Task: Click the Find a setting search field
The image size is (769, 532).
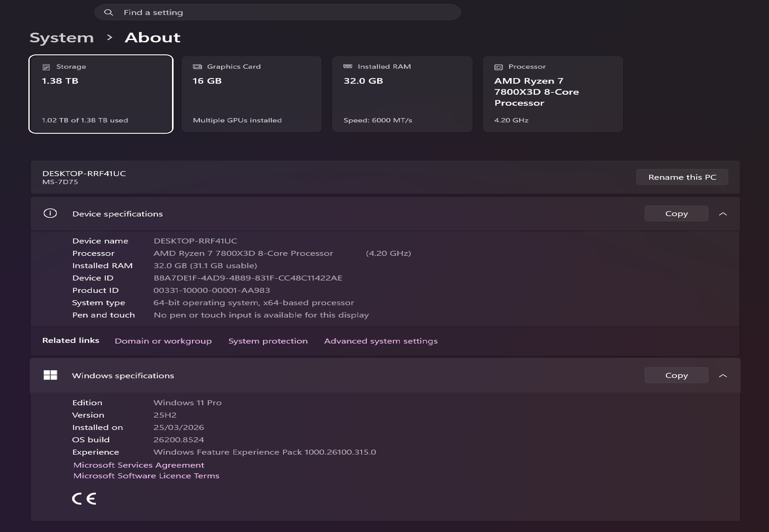Action: pos(278,12)
